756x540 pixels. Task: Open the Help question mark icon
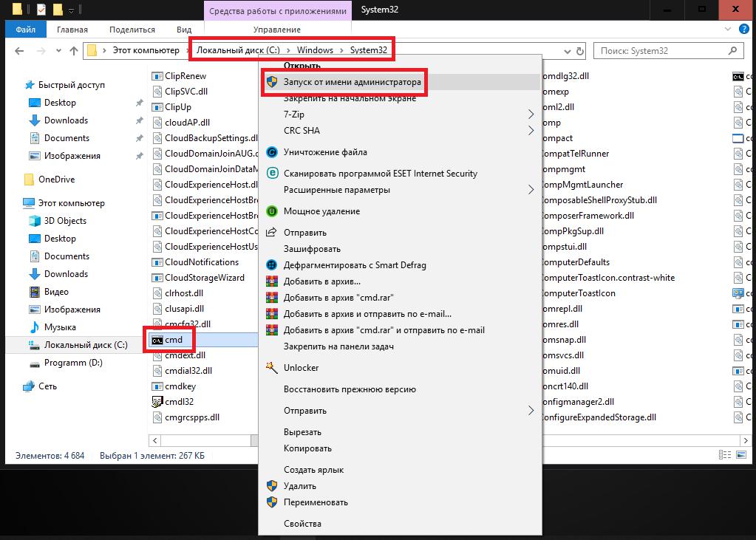pos(744,29)
